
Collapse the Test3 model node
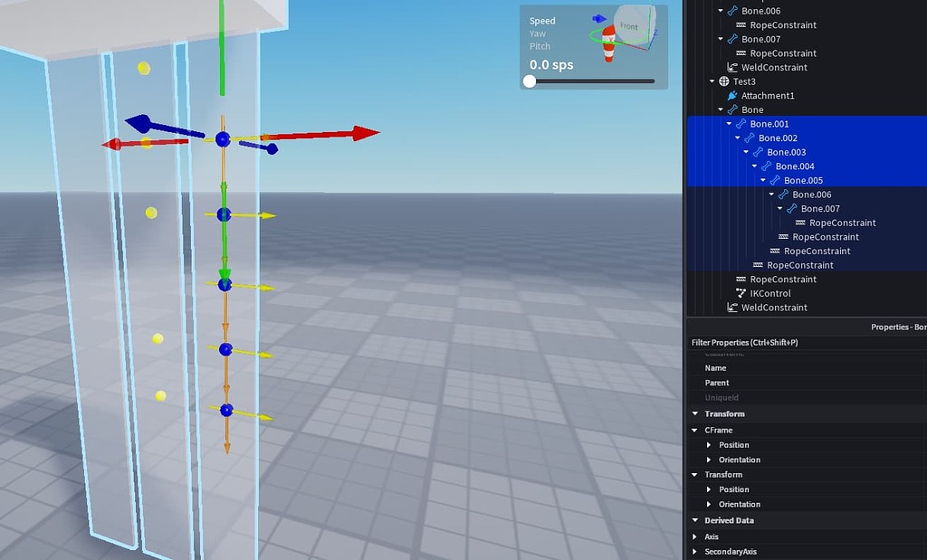click(712, 81)
